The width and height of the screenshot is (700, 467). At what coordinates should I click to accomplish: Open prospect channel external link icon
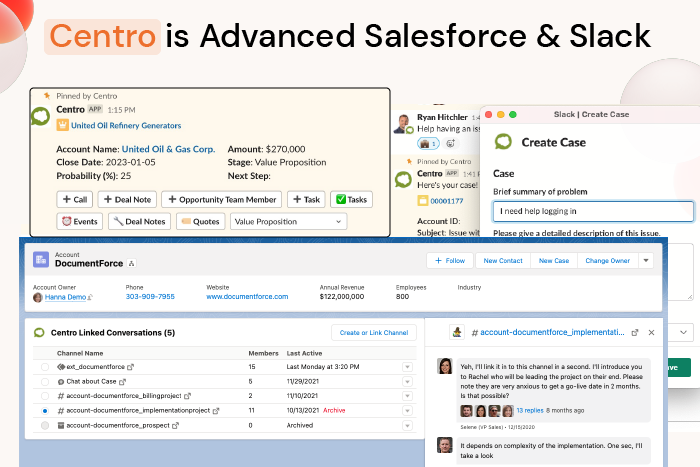175,426
